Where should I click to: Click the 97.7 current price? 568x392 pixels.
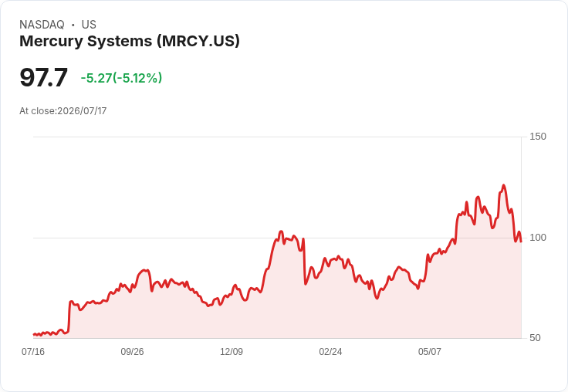43,77
